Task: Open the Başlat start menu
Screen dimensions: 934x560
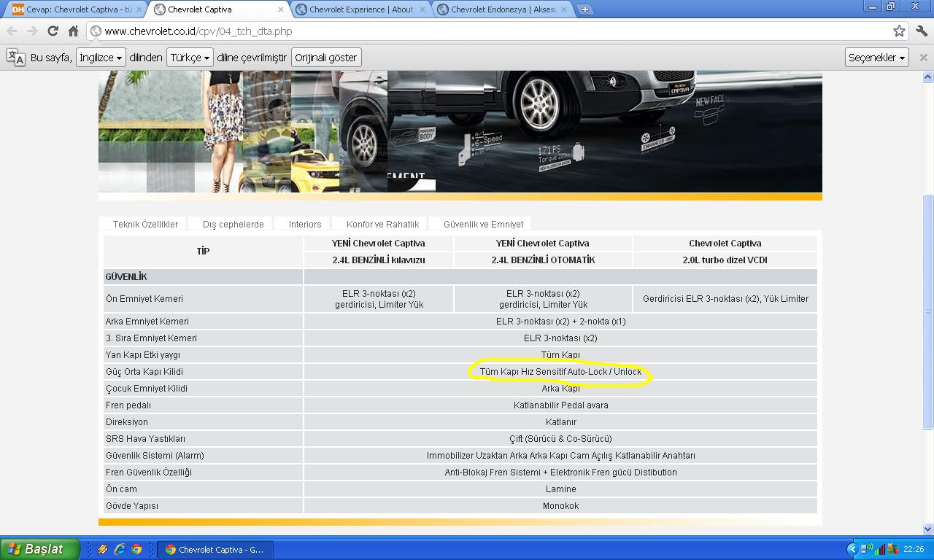Action: point(40,549)
